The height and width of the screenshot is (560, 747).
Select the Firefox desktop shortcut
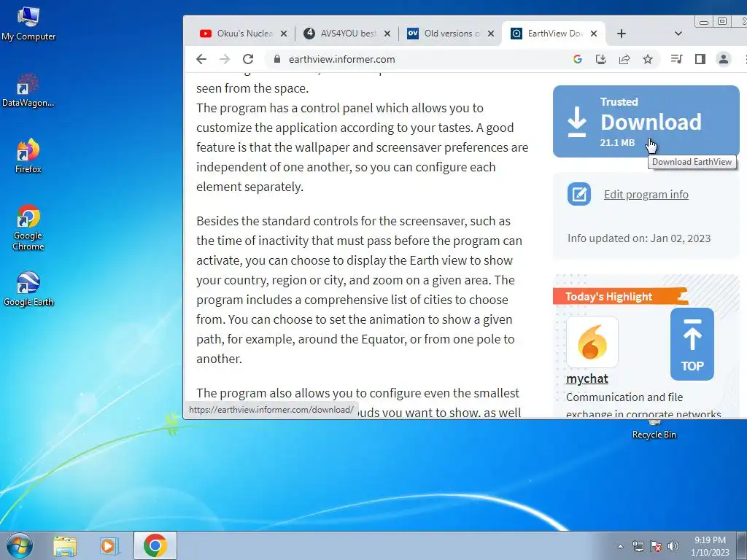(x=28, y=156)
